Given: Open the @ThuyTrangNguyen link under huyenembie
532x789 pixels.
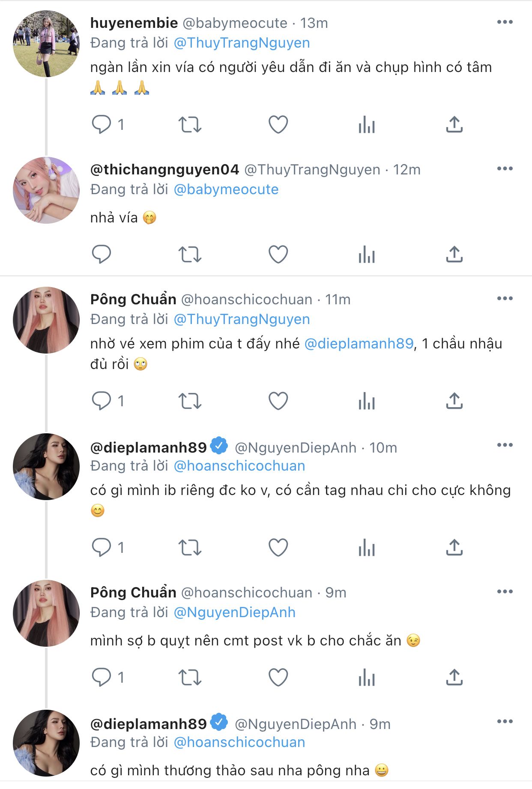Looking at the screenshot, I should (x=242, y=43).
